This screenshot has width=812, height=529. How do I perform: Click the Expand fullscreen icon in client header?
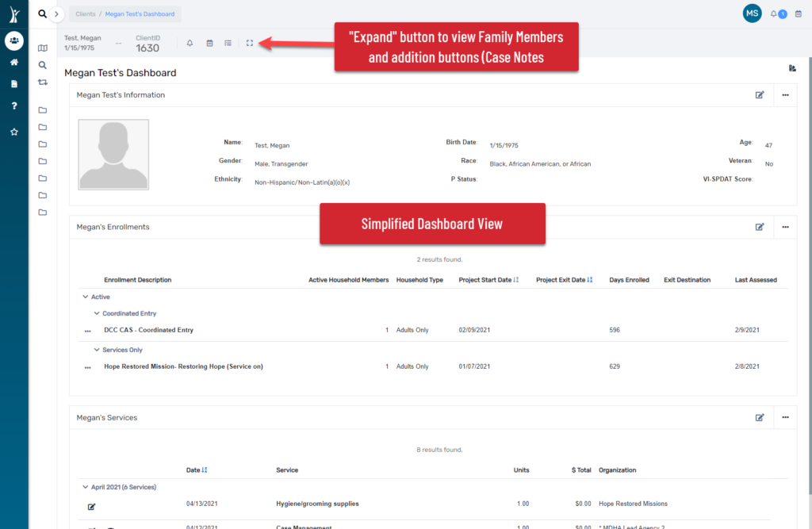(250, 43)
